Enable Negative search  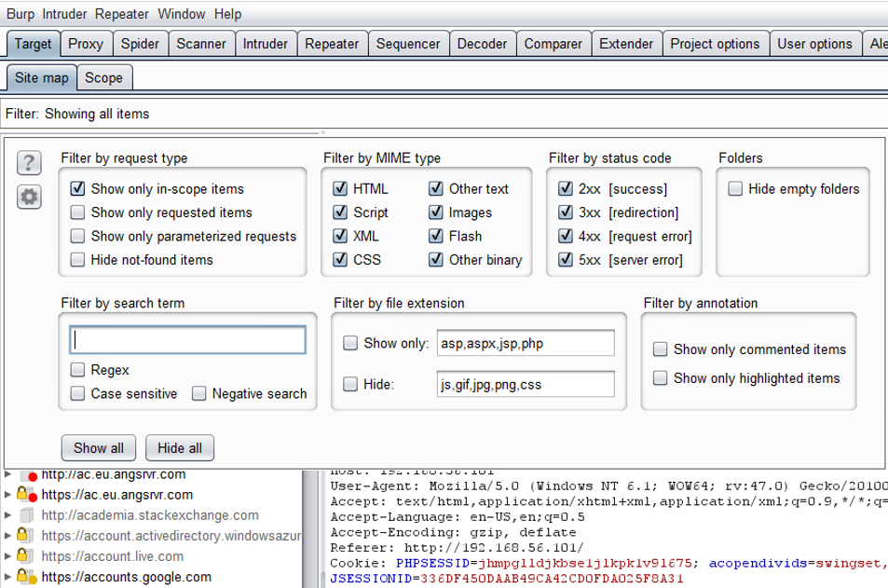pos(198,393)
